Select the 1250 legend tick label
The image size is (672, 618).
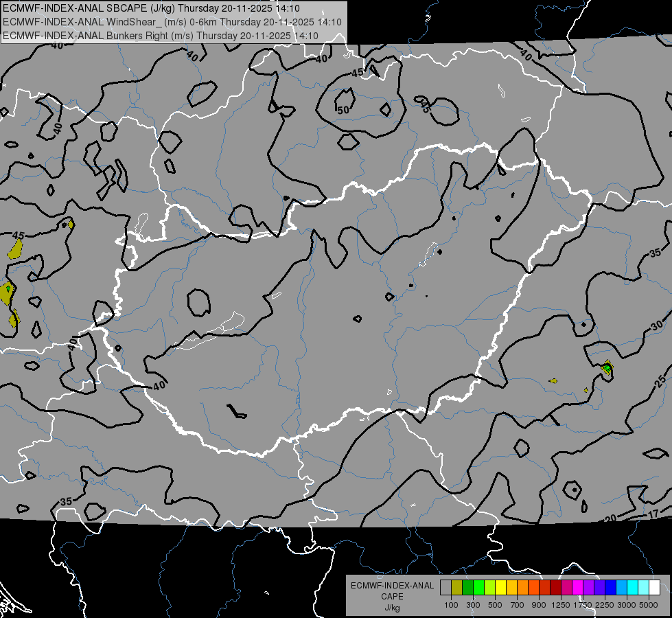561,605
